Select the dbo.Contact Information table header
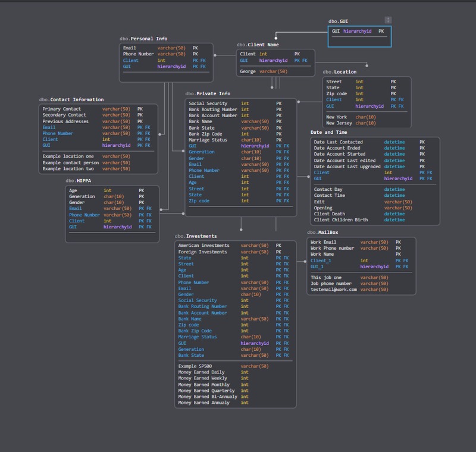Image resolution: width=476 pixels, height=452 pixels. (x=71, y=98)
